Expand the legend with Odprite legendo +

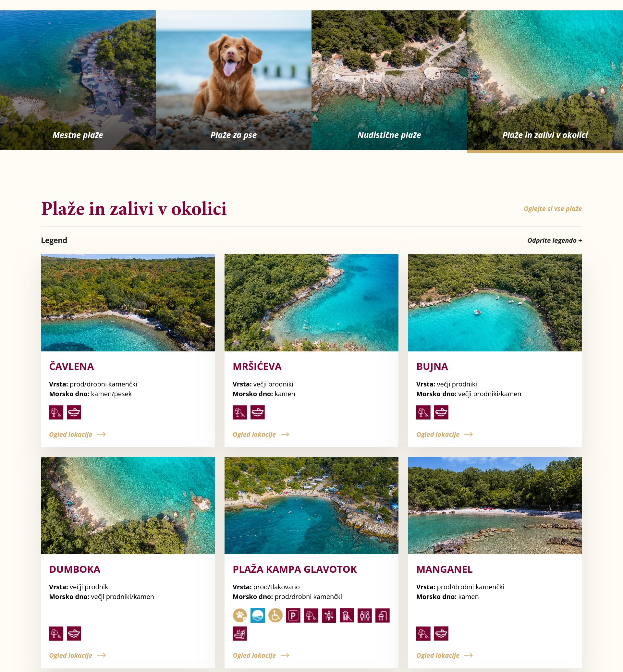pyautogui.click(x=554, y=240)
